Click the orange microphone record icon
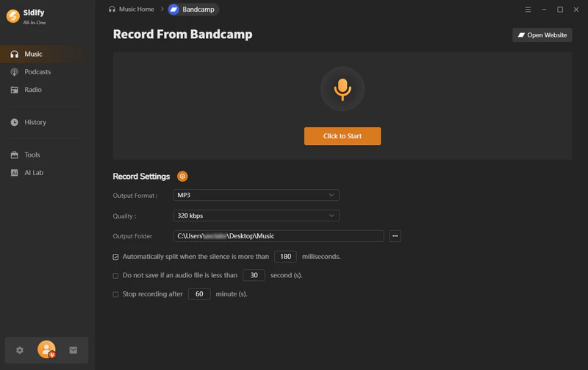 tap(343, 89)
